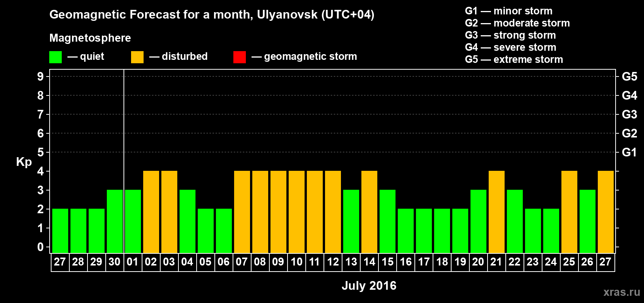
Task: Click the G3 label on the right axis
Action: coord(630,114)
